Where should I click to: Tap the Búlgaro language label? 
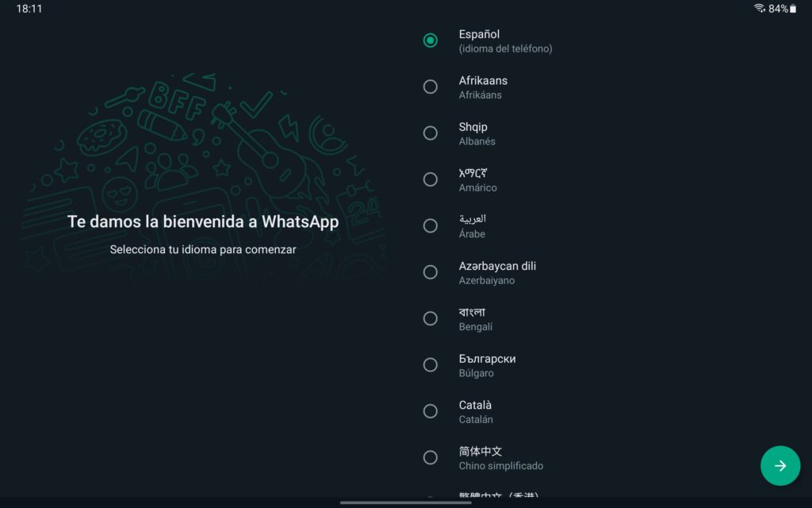(x=477, y=373)
